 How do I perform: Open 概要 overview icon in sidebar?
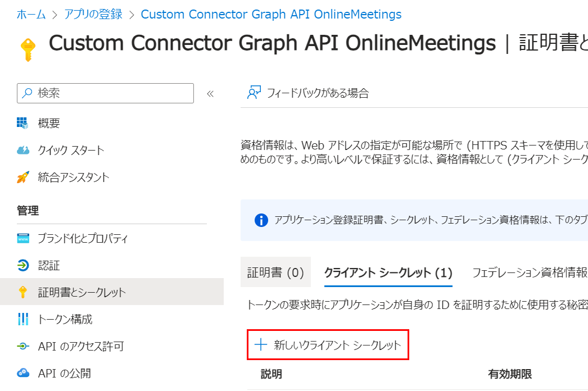click(22, 123)
